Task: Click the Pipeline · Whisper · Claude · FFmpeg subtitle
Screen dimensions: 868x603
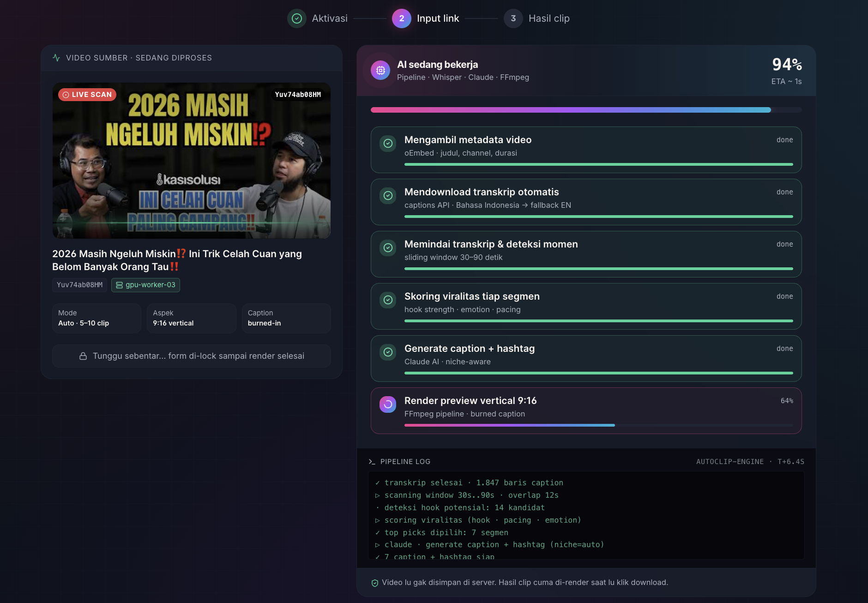Action: (463, 77)
